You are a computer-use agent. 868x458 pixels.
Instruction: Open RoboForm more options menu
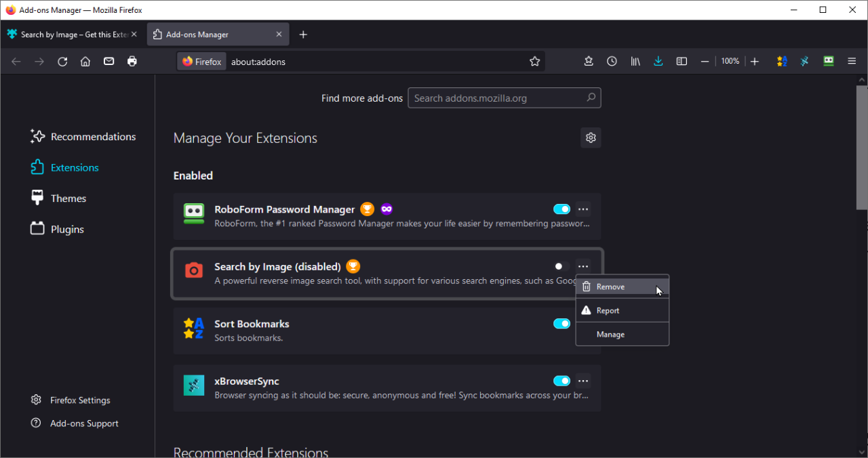click(x=583, y=209)
